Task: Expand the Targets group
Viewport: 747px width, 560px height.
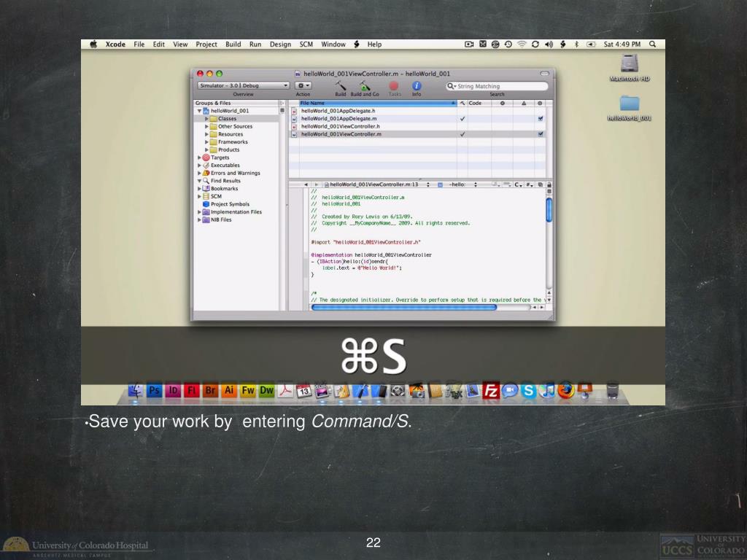Action: click(199, 157)
